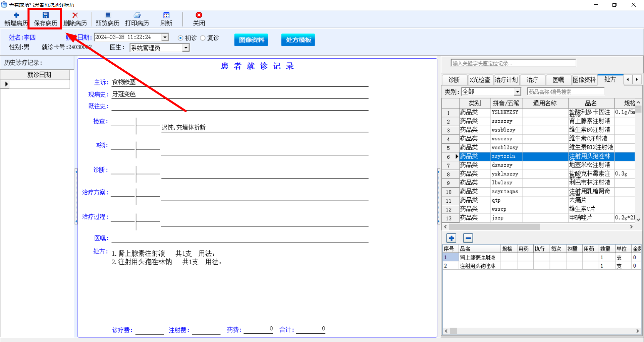Select drug row 去痛片
The width and height of the screenshot is (644, 342).
(538, 200)
